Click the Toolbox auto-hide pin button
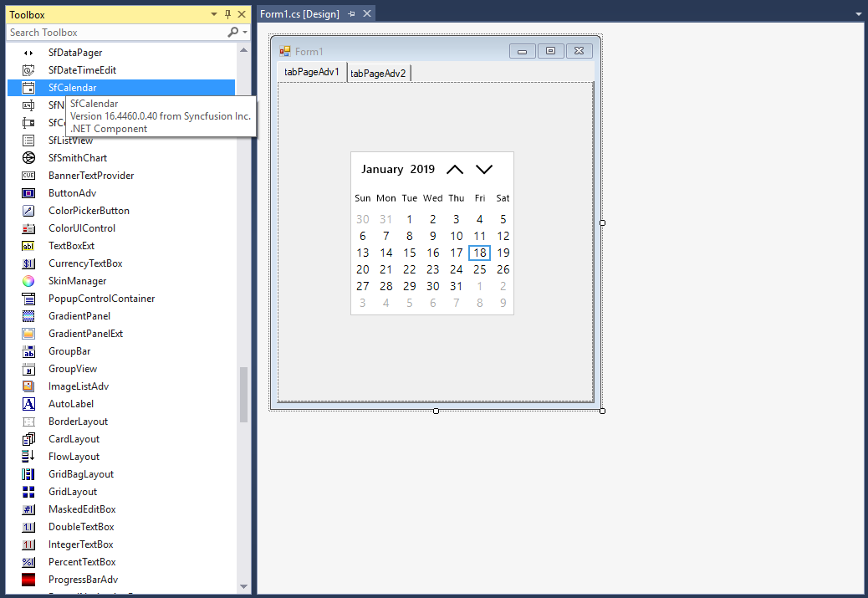Viewport: 868px width, 598px height. pyautogui.click(x=227, y=14)
